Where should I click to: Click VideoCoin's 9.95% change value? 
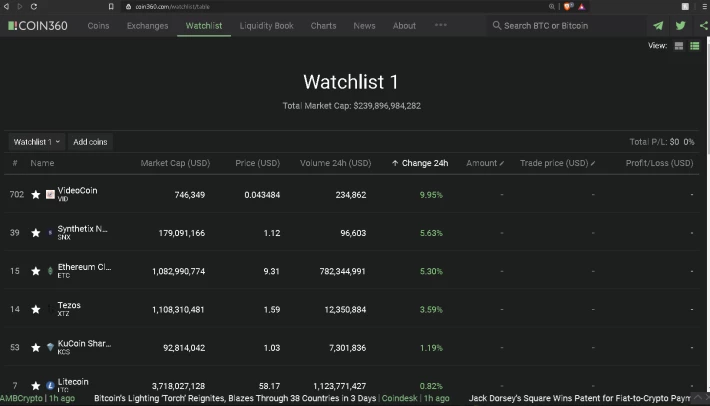tap(431, 195)
